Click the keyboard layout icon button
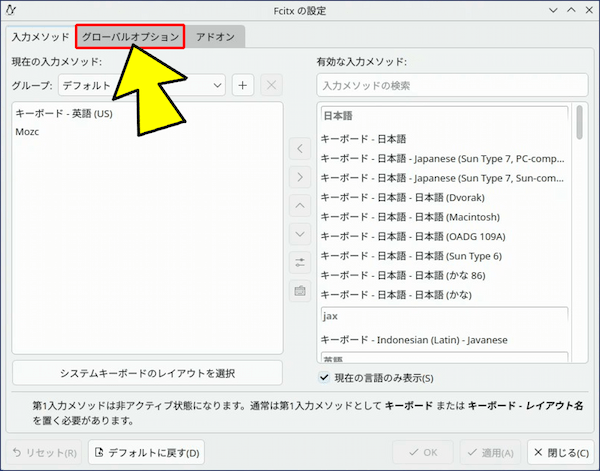 pos(300,291)
